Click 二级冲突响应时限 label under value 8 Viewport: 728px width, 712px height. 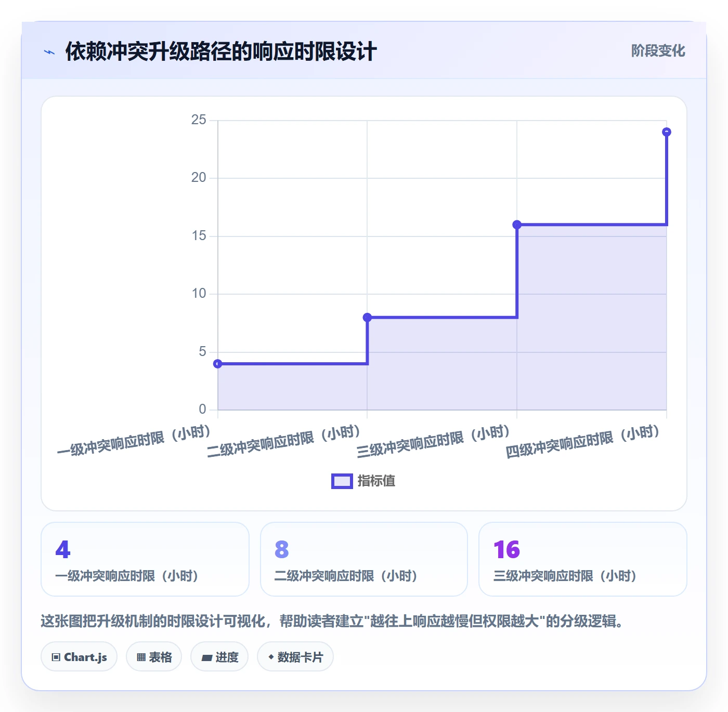tap(346, 576)
